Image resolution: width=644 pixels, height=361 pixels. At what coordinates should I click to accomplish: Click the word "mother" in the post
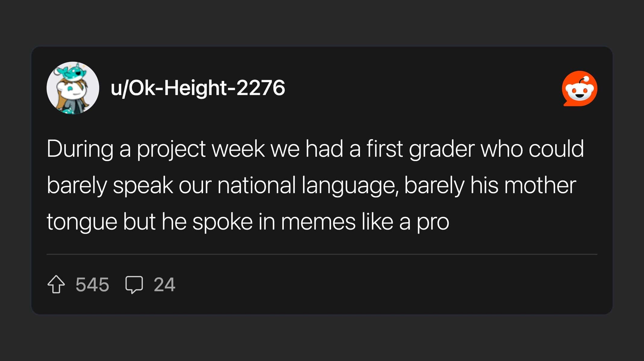point(540,185)
